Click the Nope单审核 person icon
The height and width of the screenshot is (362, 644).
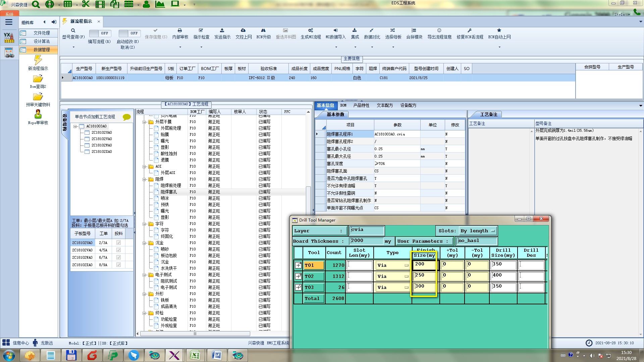click(38, 114)
